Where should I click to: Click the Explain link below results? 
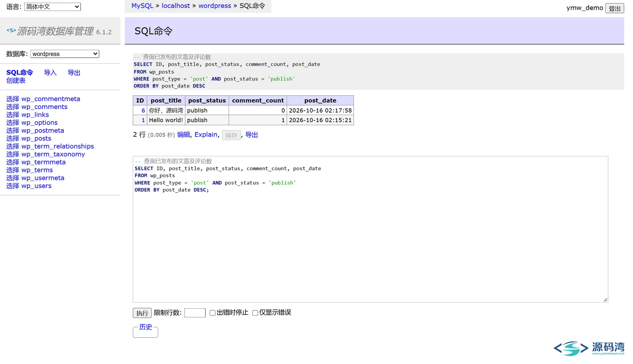point(206,135)
